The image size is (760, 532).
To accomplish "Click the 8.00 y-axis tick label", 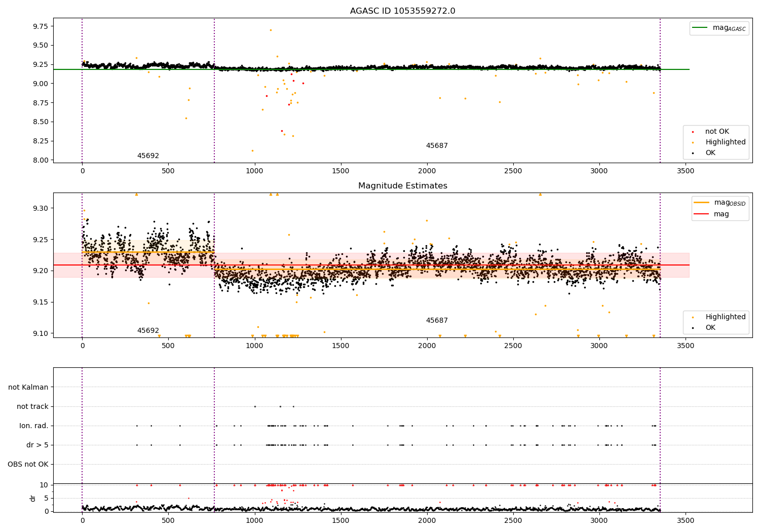I will (40, 160).
